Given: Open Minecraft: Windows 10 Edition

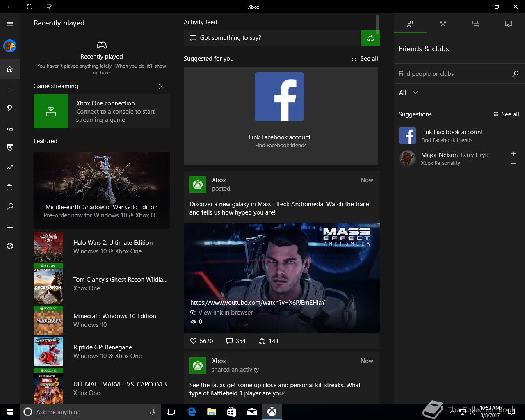Looking at the screenshot, I should pyautogui.click(x=102, y=320).
